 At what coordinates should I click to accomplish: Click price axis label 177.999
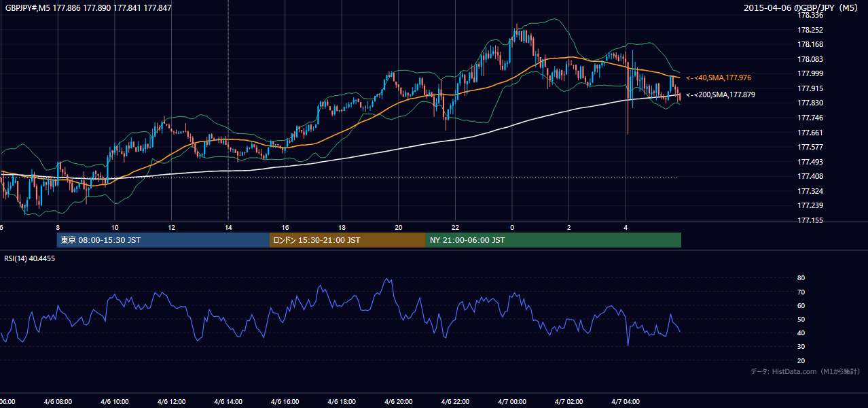tap(810, 74)
